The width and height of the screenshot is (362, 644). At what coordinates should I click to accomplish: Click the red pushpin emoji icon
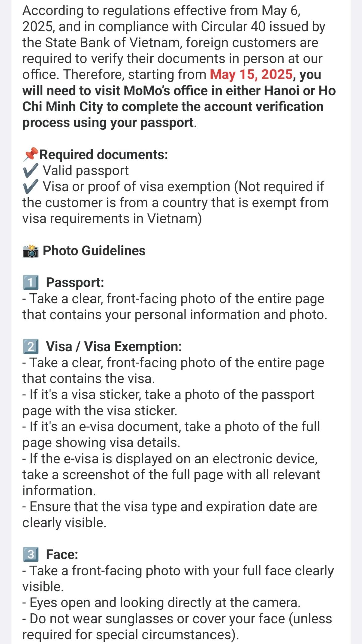point(31,155)
